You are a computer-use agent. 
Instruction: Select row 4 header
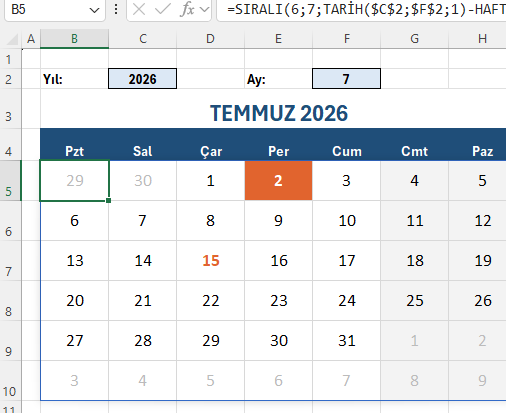[x=11, y=145]
